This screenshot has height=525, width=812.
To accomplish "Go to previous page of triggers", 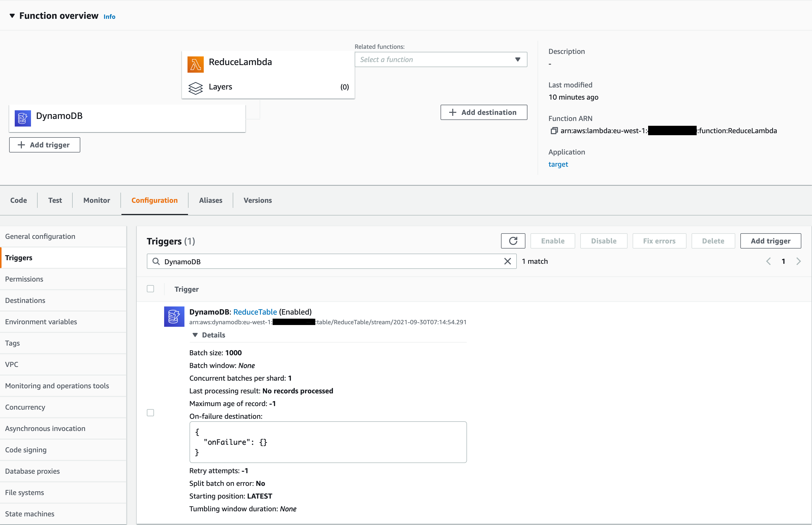I will 768,261.
